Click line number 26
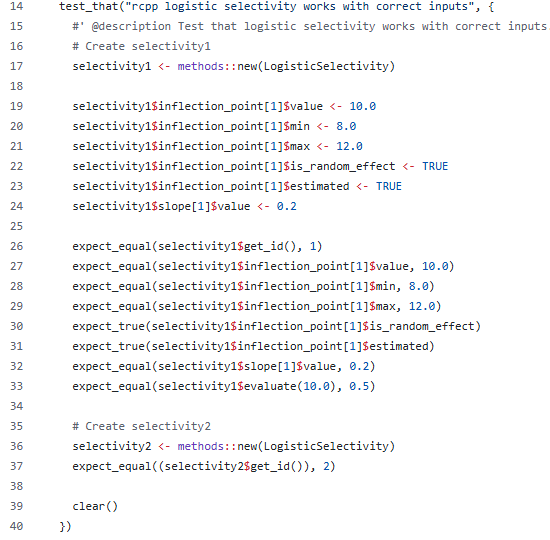550x540 pixels. 16,246
